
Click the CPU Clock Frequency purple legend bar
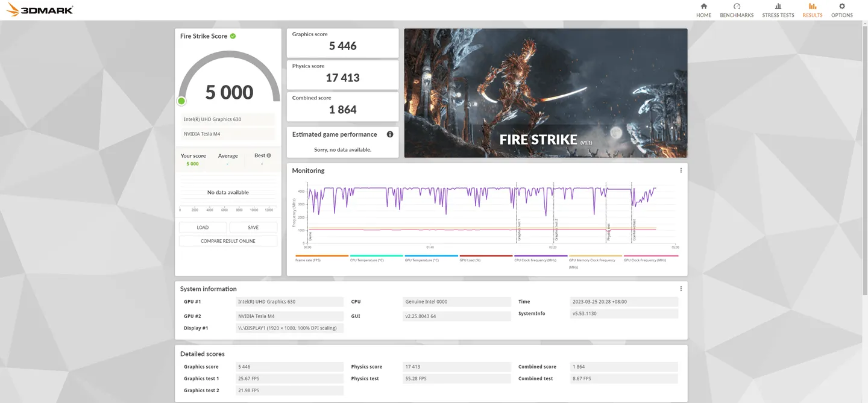pyautogui.click(x=540, y=256)
